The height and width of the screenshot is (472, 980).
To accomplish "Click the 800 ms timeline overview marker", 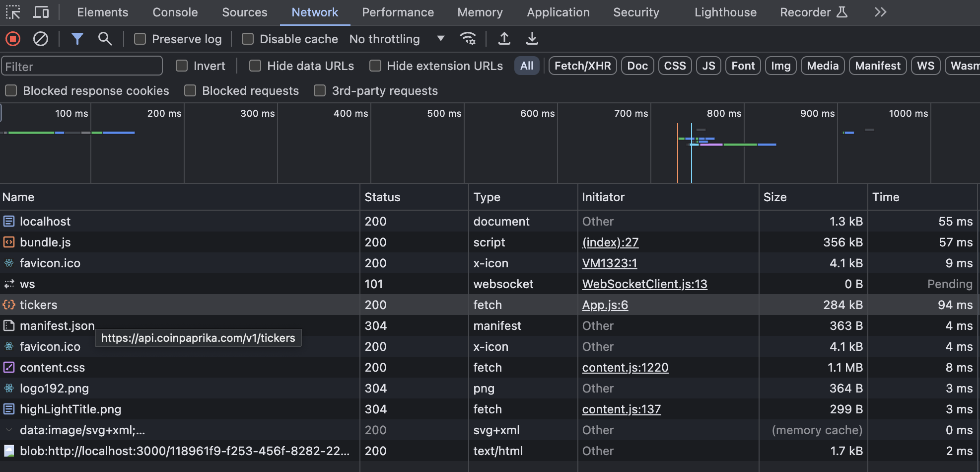I will 724,113.
